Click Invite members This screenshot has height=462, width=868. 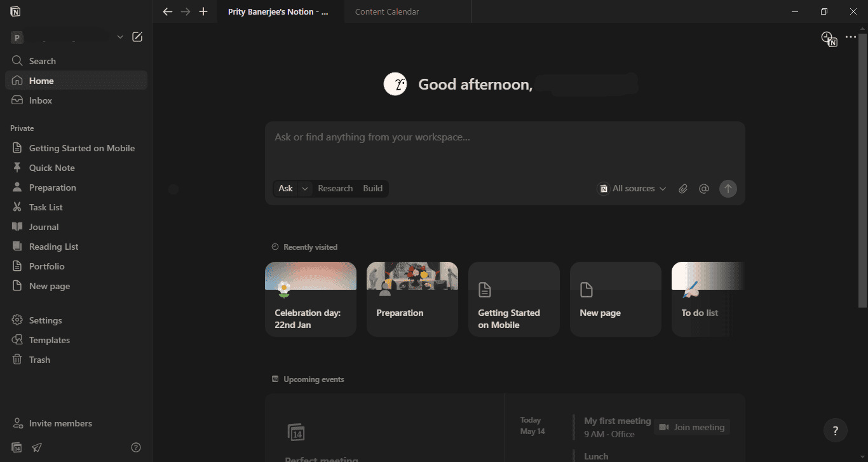[x=76, y=423]
